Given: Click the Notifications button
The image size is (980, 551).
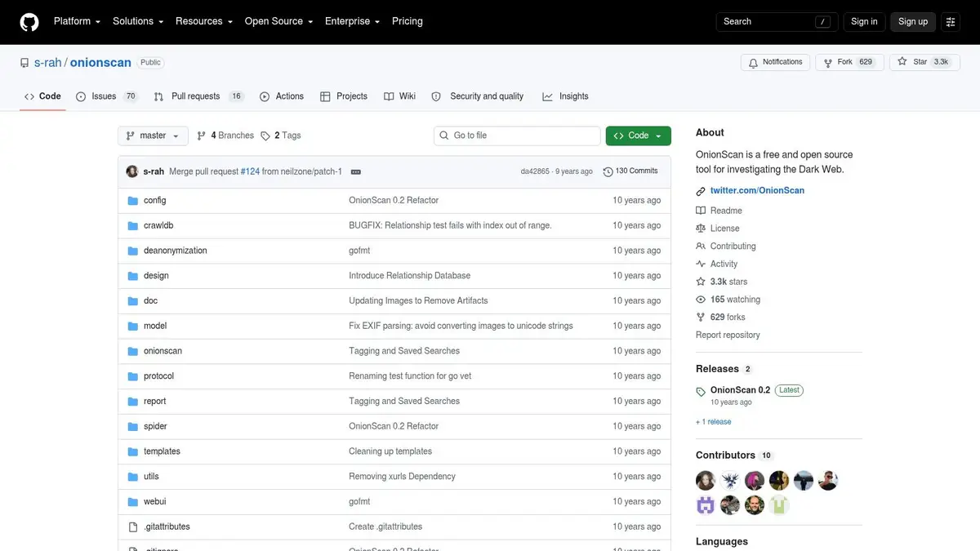Looking at the screenshot, I should [x=775, y=62].
